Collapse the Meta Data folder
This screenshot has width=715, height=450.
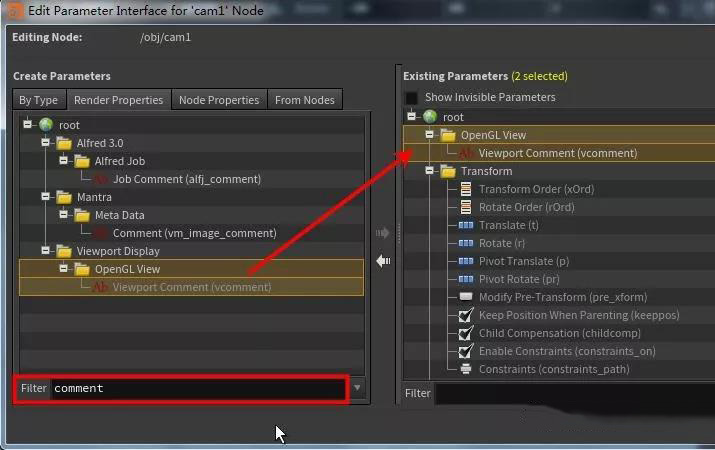tap(63, 214)
